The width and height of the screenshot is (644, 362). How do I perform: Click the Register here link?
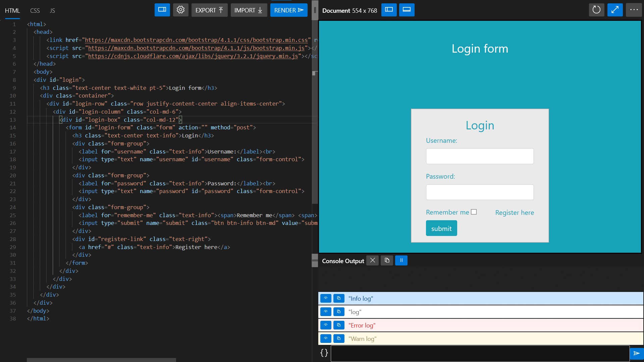tap(514, 213)
